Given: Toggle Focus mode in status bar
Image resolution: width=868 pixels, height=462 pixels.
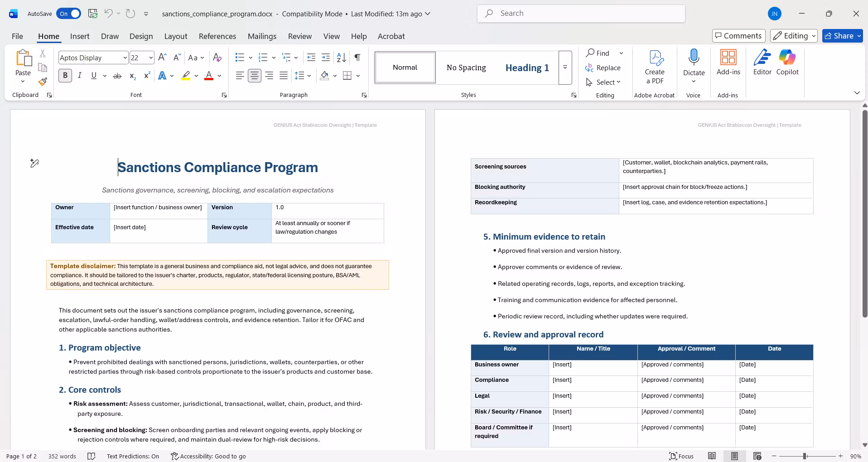Looking at the screenshot, I should pyautogui.click(x=682, y=456).
